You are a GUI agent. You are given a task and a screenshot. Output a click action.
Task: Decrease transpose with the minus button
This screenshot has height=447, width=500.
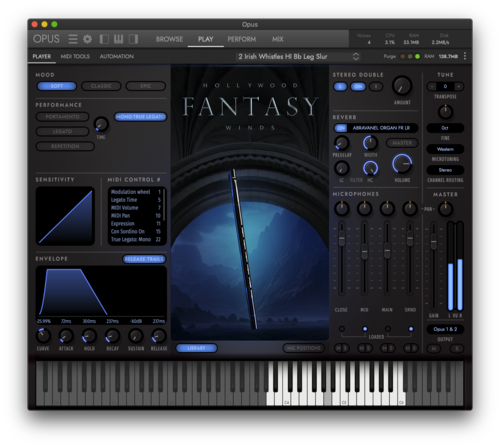tap(432, 86)
